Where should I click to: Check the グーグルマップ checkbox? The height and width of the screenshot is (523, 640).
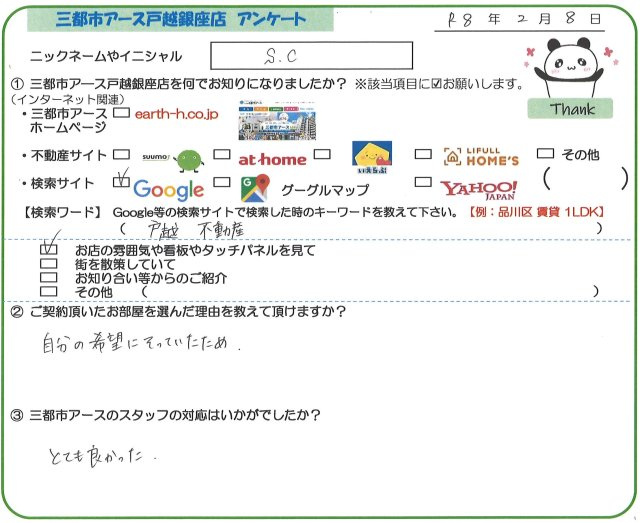222,182
